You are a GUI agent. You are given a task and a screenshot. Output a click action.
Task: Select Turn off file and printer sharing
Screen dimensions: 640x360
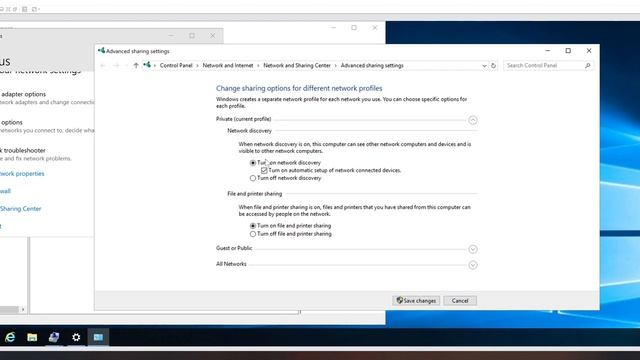(x=253, y=234)
